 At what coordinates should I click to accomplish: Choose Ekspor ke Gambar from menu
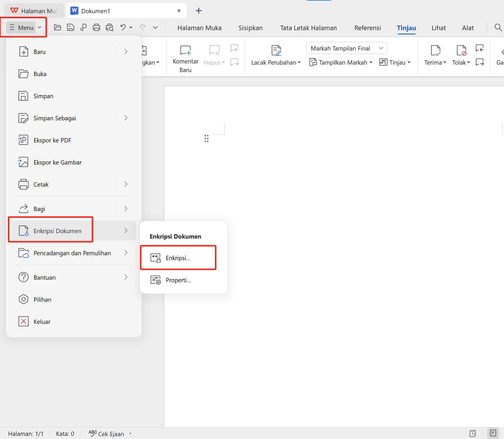coord(57,162)
